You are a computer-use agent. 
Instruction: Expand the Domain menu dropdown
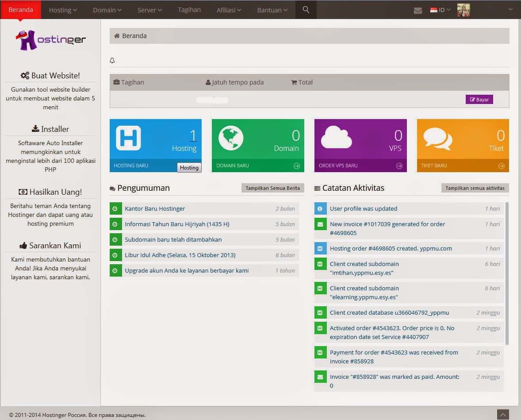(x=107, y=10)
